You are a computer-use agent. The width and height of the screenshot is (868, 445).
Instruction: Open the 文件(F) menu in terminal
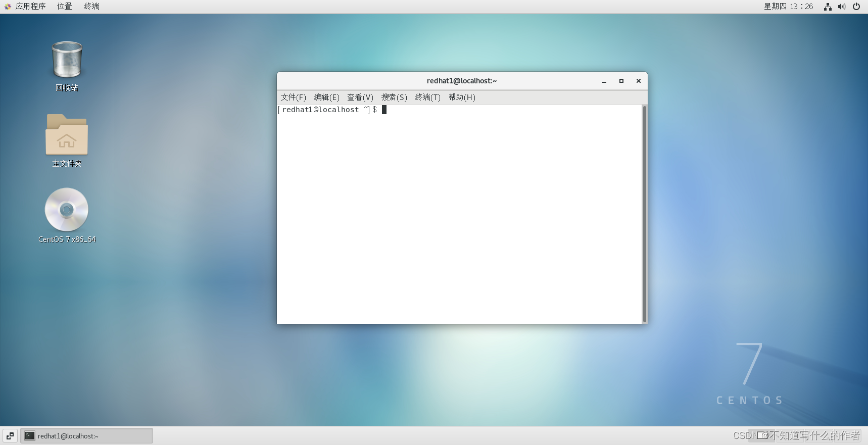[x=293, y=97]
